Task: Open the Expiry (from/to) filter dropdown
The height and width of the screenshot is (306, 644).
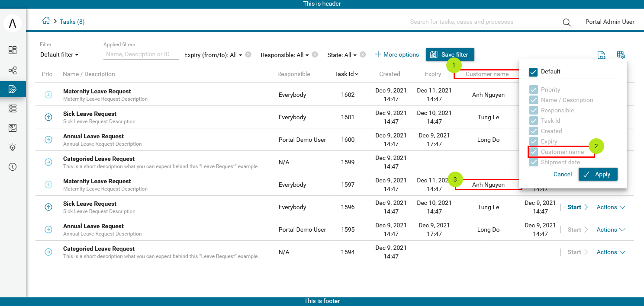Action: [x=213, y=55]
